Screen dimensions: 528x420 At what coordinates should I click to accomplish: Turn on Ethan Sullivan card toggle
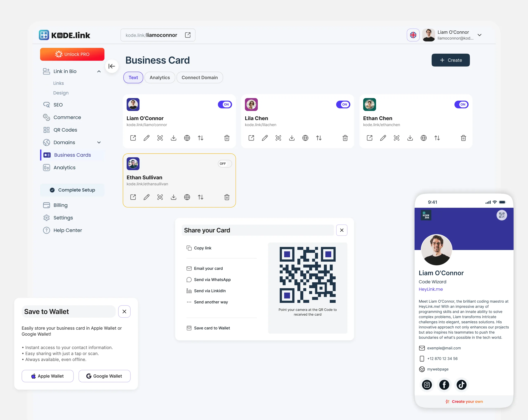[225, 164]
